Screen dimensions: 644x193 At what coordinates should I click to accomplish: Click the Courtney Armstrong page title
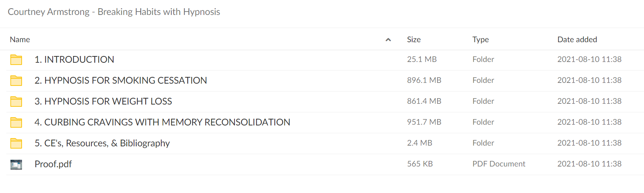(x=114, y=12)
